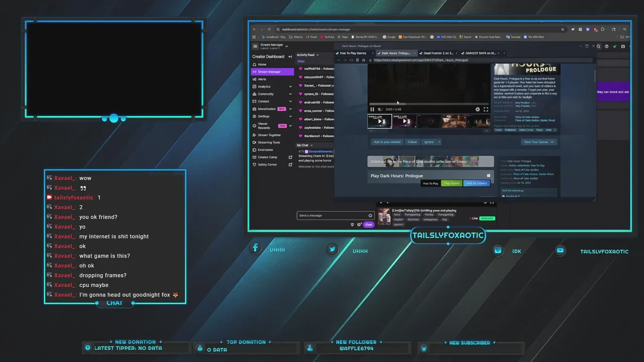
Task: Click the Follow button on Steam page
Action: [413, 142]
